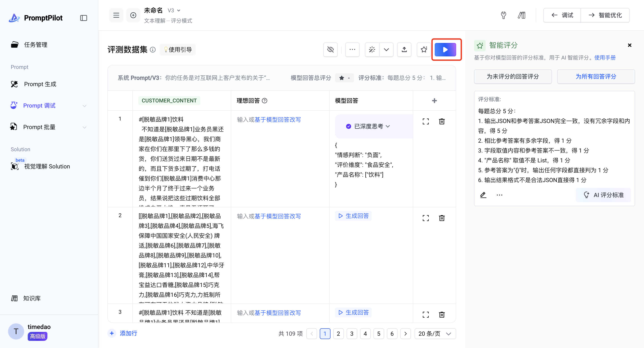Open the 20 条/页 page size dropdown
Screen dimensions: 644x348
point(435,333)
